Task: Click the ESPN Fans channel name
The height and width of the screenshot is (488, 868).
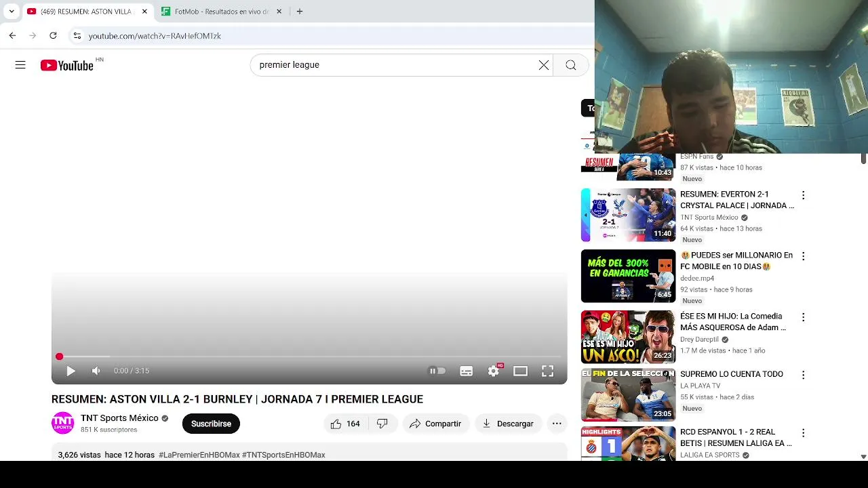Action: [x=697, y=157]
